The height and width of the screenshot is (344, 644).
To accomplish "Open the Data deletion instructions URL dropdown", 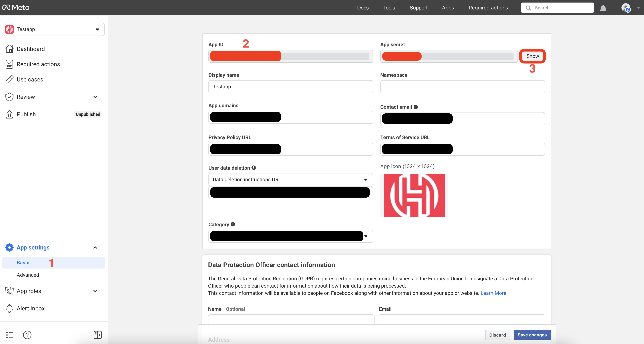I will pyautogui.click(x=291, y=179).
